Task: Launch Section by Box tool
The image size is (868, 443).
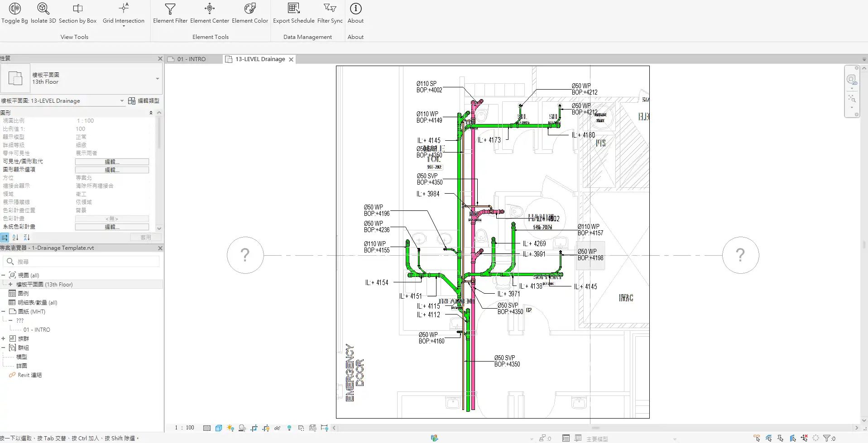Action: coord(77,13)
